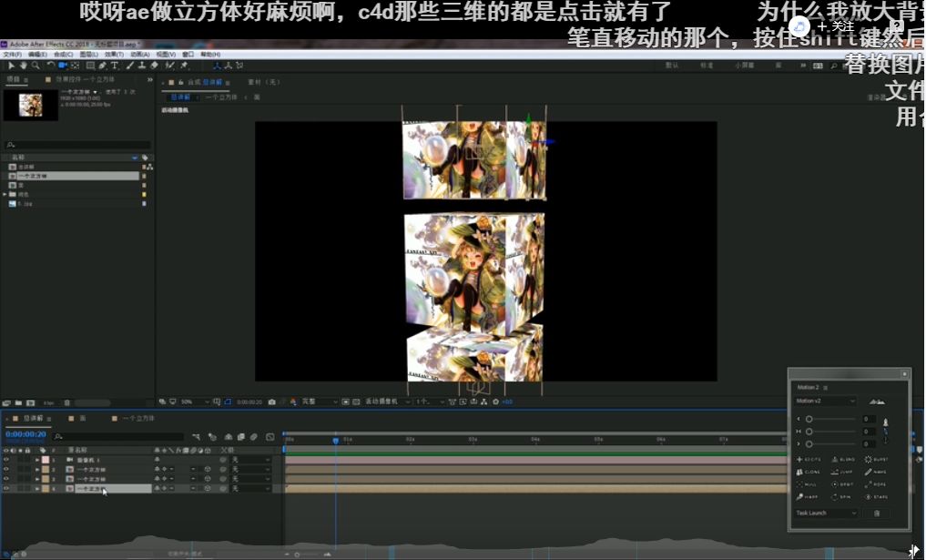Toggle shy layers hide switch in timeline
Viewport: 926px width, 560px height.
[x=228, y=437]
